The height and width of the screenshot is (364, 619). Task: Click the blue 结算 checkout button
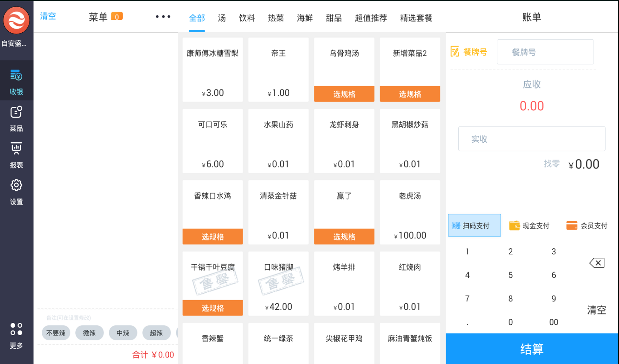click(532, 349)
